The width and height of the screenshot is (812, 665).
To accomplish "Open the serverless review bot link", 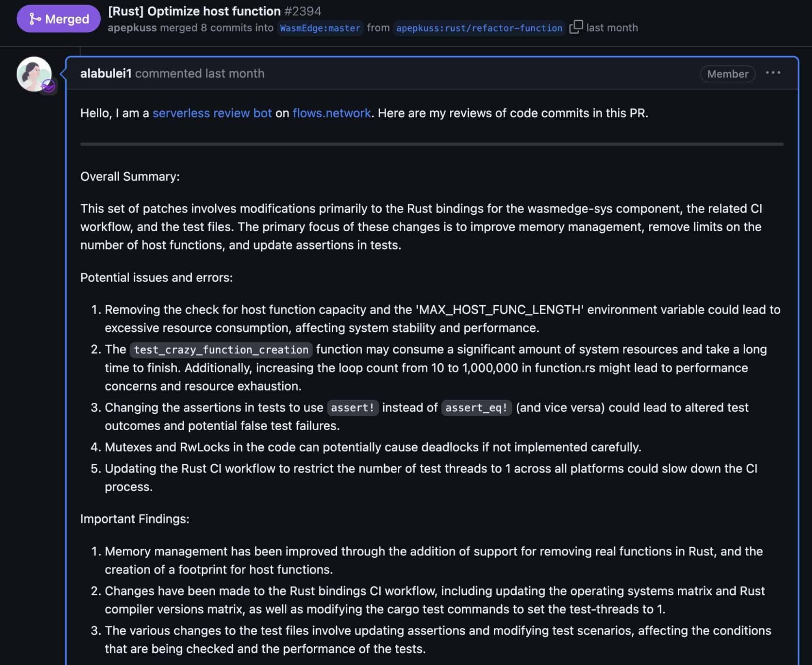I will (212, 113).
